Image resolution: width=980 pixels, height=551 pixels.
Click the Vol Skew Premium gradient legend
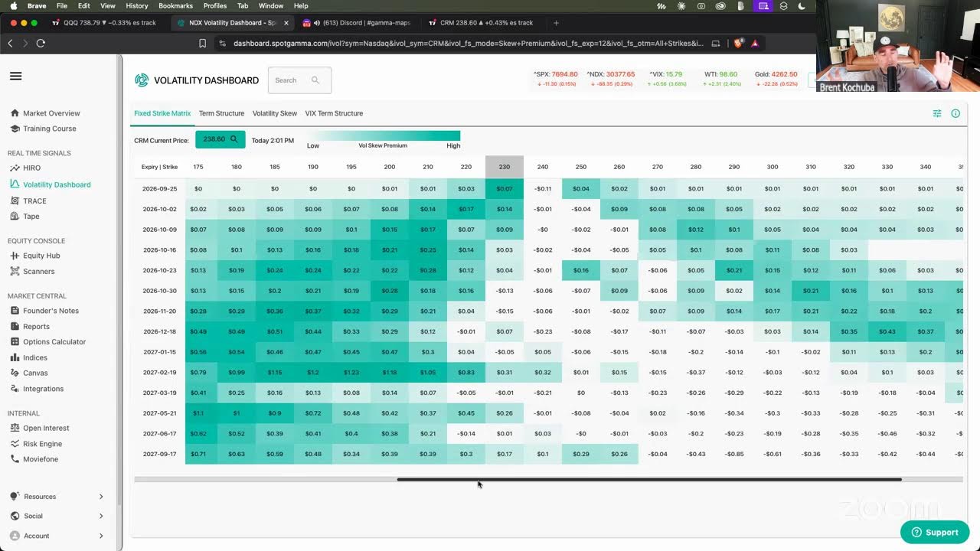[x=383, y=136]
